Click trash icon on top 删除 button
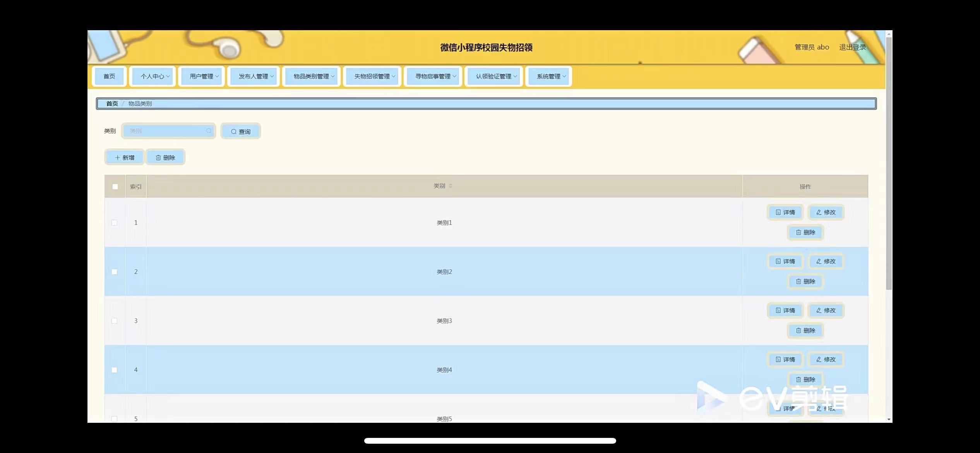Image resolution: width=980 pixels, height=453 pixels. click(158, 158)
